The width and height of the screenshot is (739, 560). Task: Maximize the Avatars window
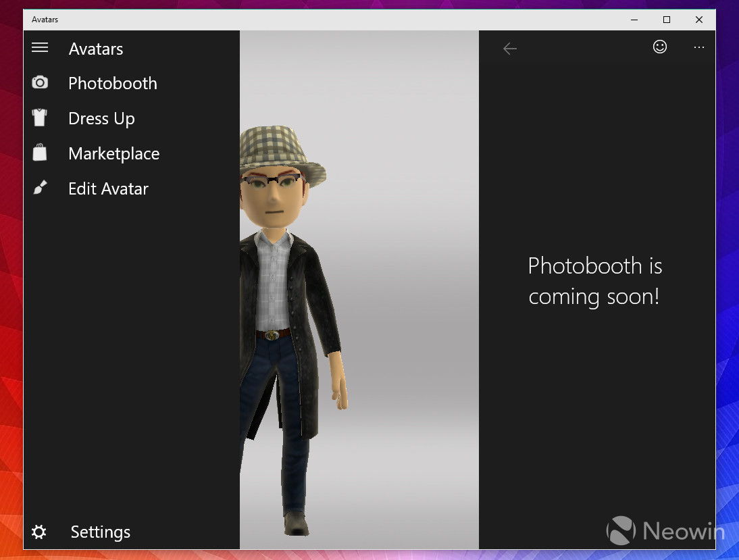pyautogui.click(x=667, y=20)
